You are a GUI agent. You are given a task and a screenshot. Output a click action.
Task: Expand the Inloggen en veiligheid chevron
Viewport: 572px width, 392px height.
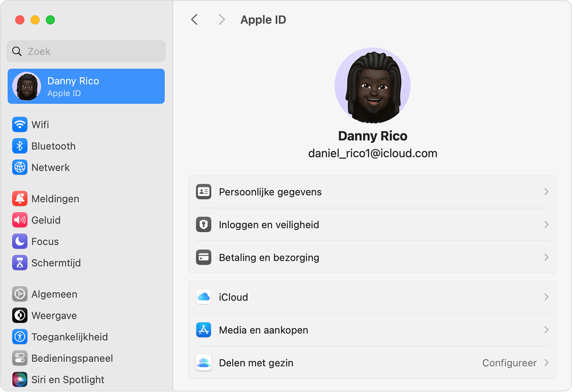(546, 225)
